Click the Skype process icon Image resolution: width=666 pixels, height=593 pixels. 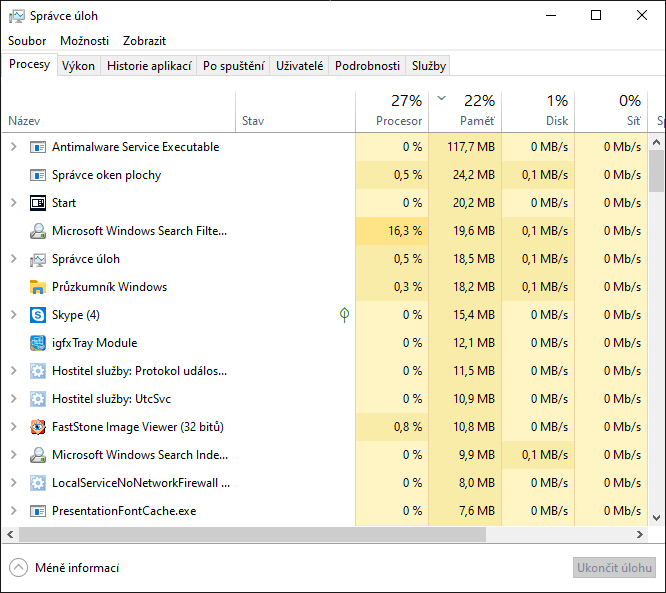pos(38,315)
